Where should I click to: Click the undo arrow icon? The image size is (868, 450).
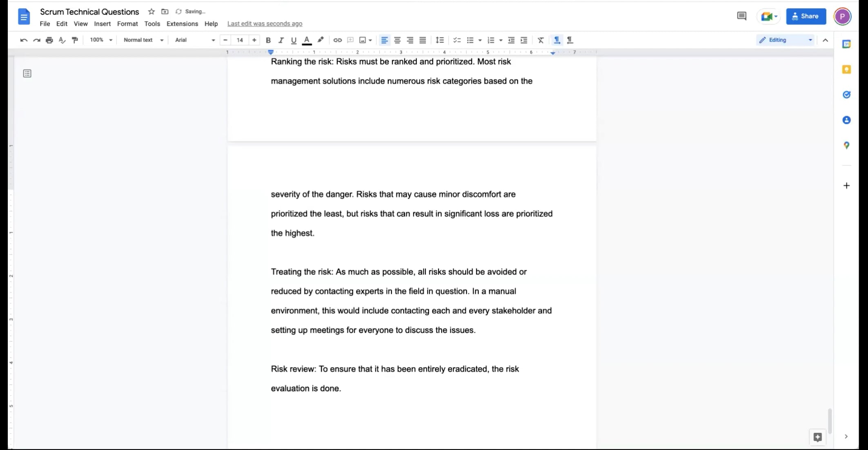(x=24, y=40)
